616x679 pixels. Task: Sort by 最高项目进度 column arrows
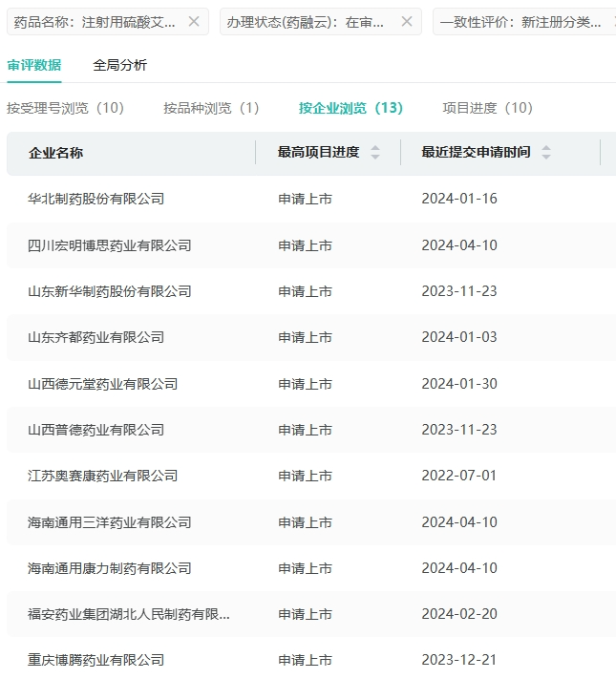pyautogui.click(x=375, y=153)
